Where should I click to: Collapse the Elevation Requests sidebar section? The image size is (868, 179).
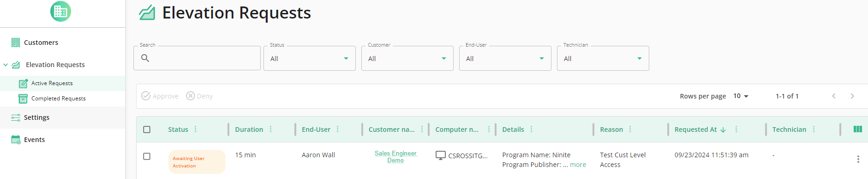click(6, 65)
